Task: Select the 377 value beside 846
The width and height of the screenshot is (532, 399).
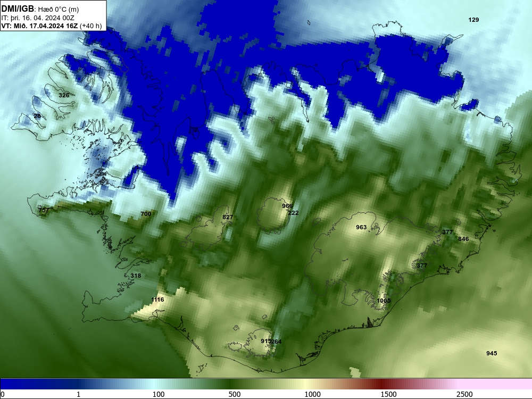Action: [447, 232]
